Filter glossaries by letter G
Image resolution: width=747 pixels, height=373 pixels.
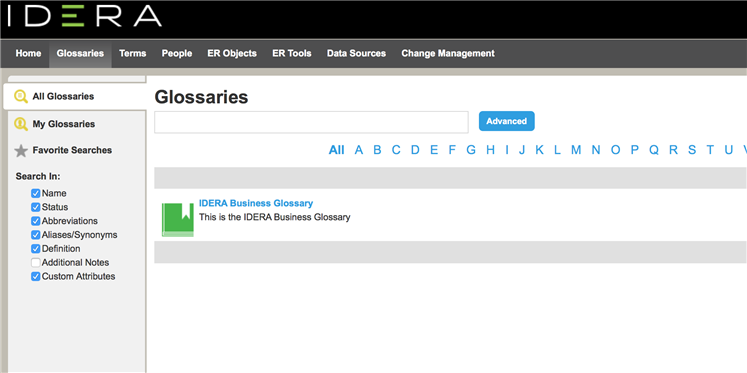(471, 150)
